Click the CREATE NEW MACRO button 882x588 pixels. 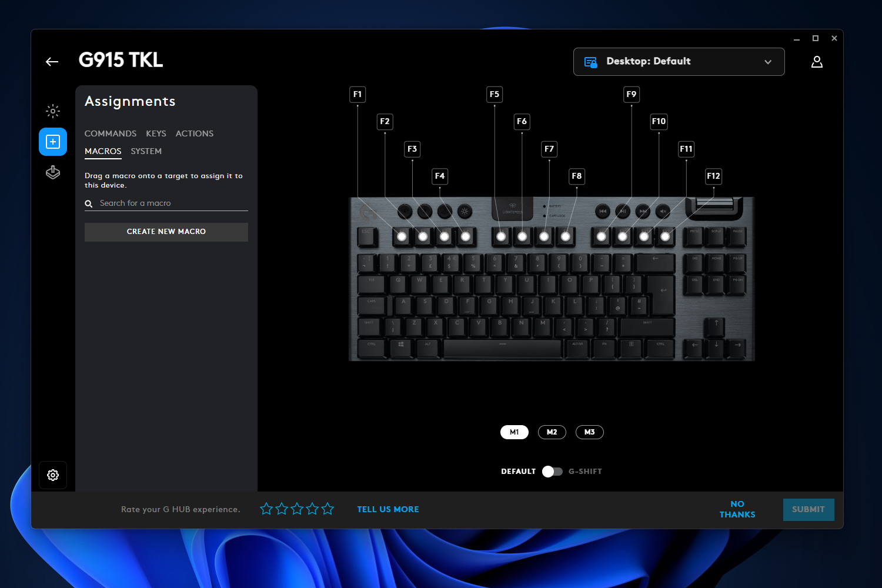[166, 232]
